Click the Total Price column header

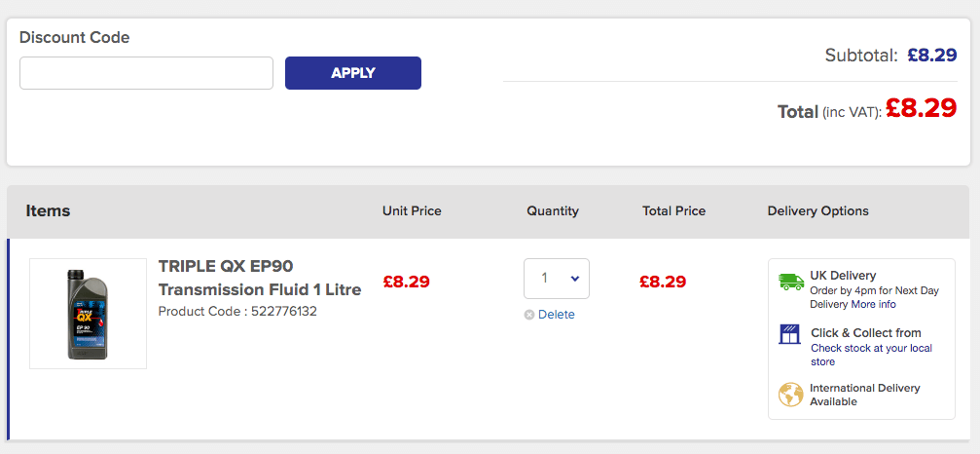(x=673, y=211)
